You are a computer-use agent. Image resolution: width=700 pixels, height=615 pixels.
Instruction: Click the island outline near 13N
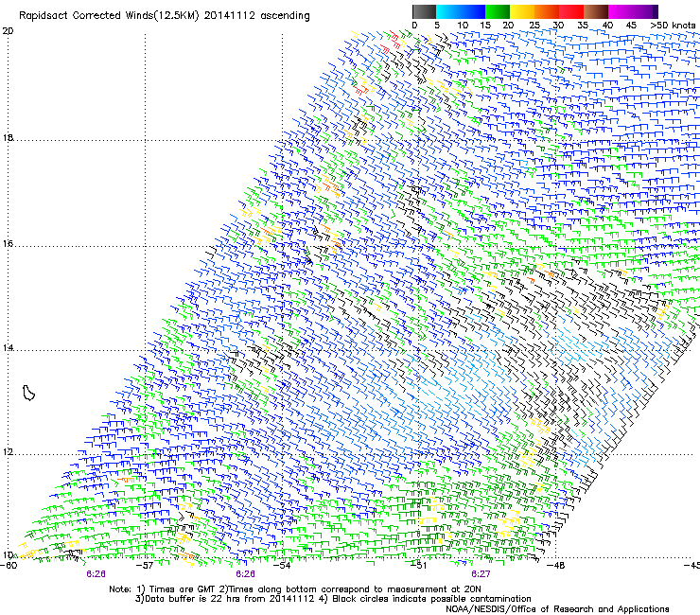coord(28,393)
